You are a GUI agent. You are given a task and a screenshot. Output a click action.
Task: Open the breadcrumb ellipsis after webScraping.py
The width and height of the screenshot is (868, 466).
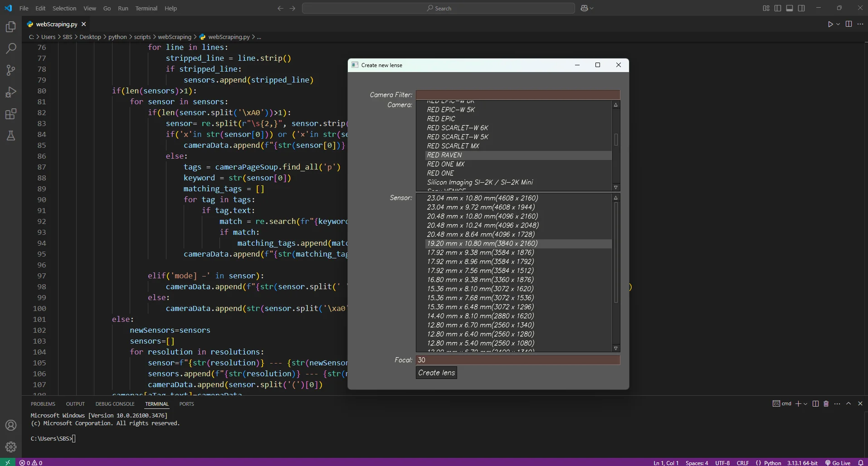[x=258, y=37]
